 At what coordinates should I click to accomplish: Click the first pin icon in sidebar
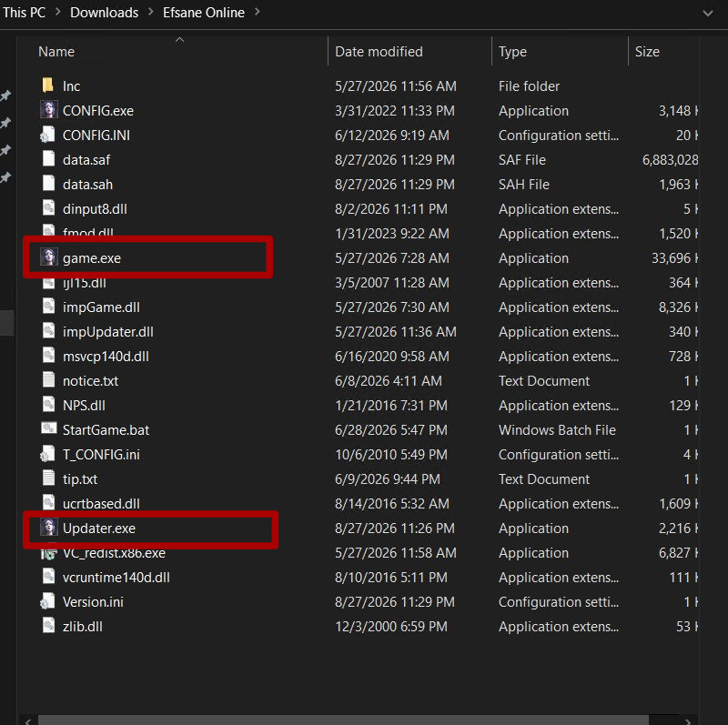(5, 96)
